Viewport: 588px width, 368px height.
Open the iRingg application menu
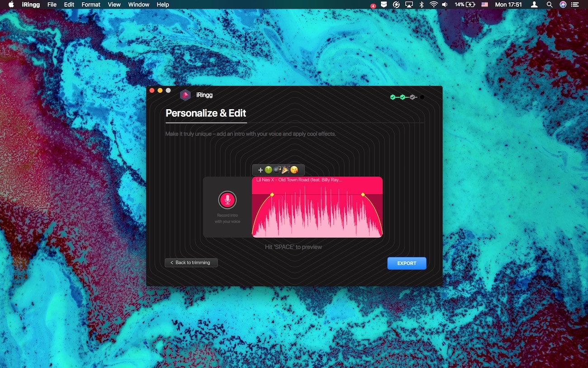pyautogui.click(x=30, y=5)
